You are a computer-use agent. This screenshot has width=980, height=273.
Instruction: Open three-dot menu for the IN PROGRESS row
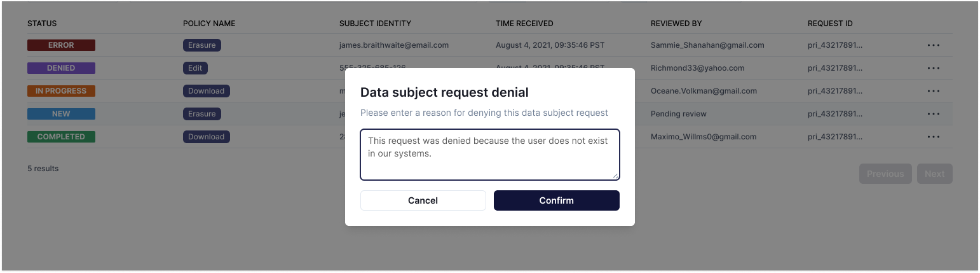click(933, 91)
